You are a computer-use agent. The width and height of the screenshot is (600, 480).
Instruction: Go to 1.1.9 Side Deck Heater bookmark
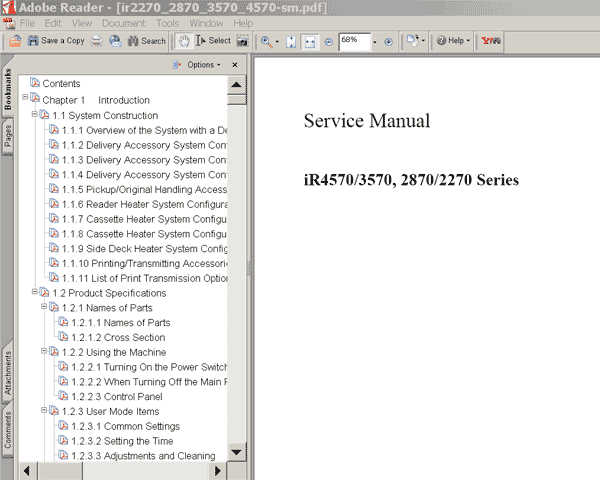tap(145, 249)
